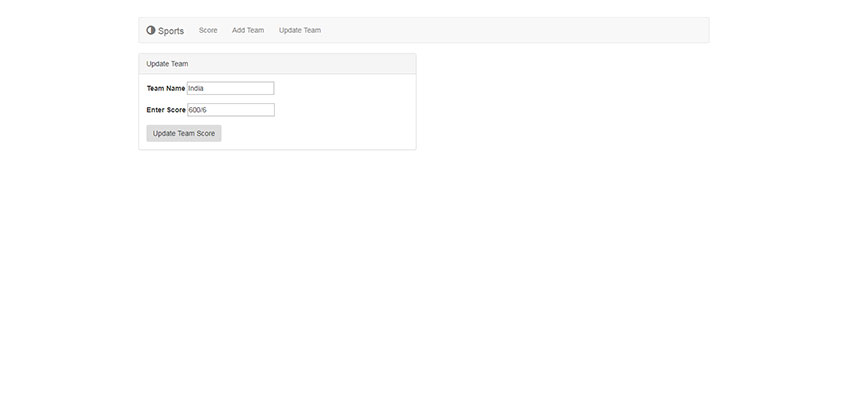
Task: Submit with Update Team Score button
Action: click(184, 133)
